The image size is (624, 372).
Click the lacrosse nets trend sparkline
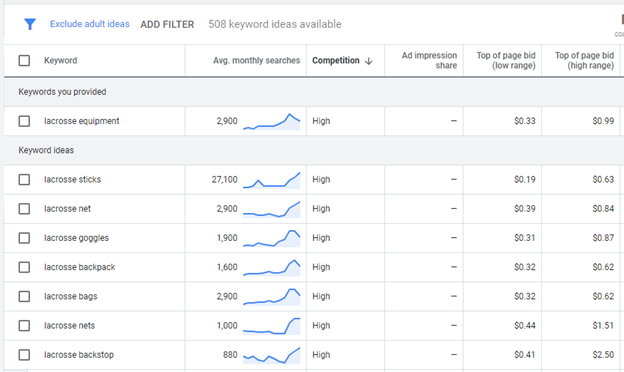[272, 326]
